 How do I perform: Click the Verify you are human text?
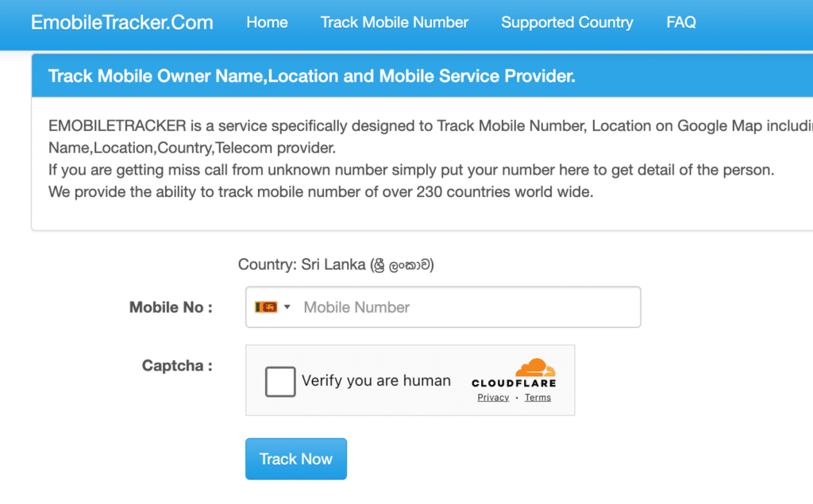coord(376,381)
